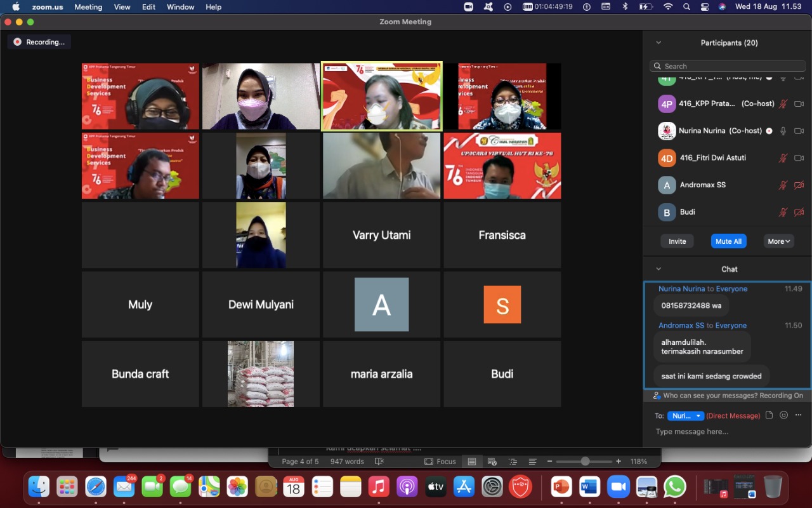Image resolution: width=812 pixels, height=508 pixels.
Task: Unmute Budi via the muted microphone icon
Action: 783,212
